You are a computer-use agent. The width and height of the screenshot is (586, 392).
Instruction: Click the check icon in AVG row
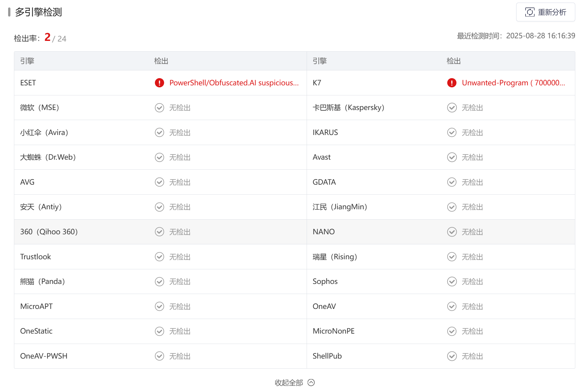(159, 182)
